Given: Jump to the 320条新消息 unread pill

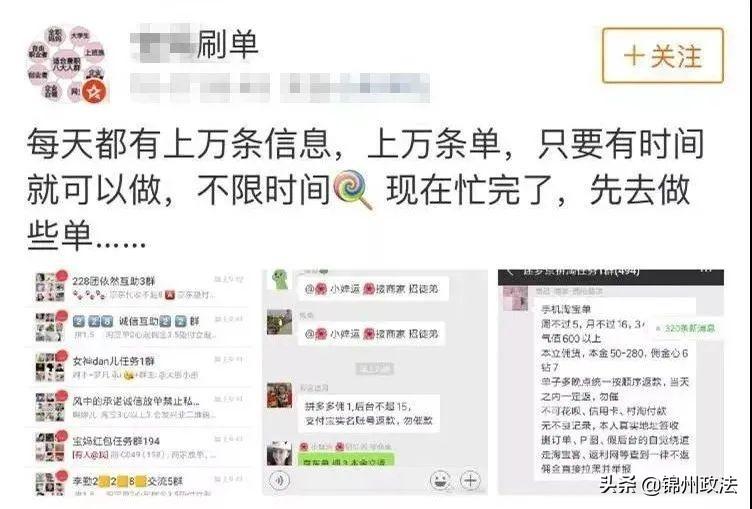Looking at the screenshot, I should [x=686, y=328].
